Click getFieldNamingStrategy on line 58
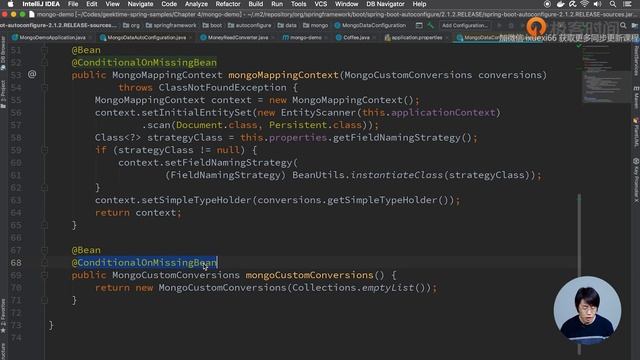640x360 pixels. point(397,138)
